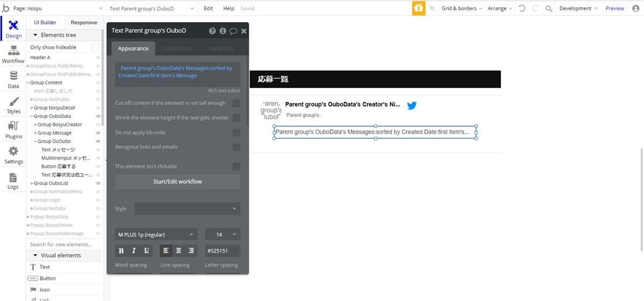The width and height of the screenshot is (644, 301).
Task: Open the Grid & borders dropdown
Action: pyautogui.click(x=462, y=9)
